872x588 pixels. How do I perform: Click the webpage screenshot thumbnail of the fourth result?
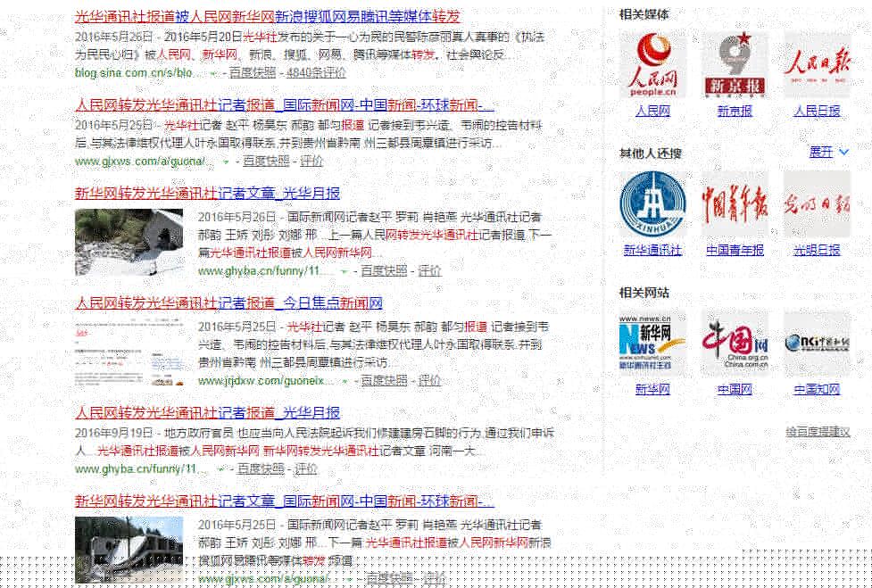click(131, 348)
